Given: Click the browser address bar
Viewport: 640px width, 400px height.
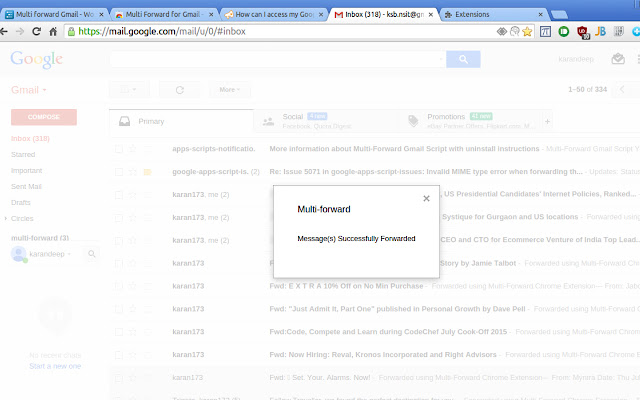Looking at the screenshot, I should (x=282, y=31).
